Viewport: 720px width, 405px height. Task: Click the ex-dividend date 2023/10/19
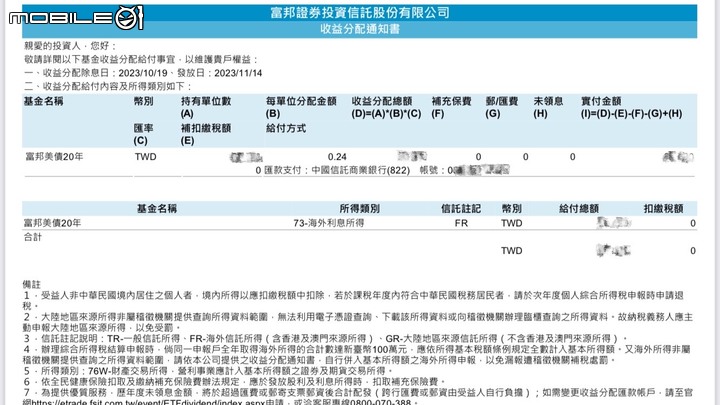point(143,73)
